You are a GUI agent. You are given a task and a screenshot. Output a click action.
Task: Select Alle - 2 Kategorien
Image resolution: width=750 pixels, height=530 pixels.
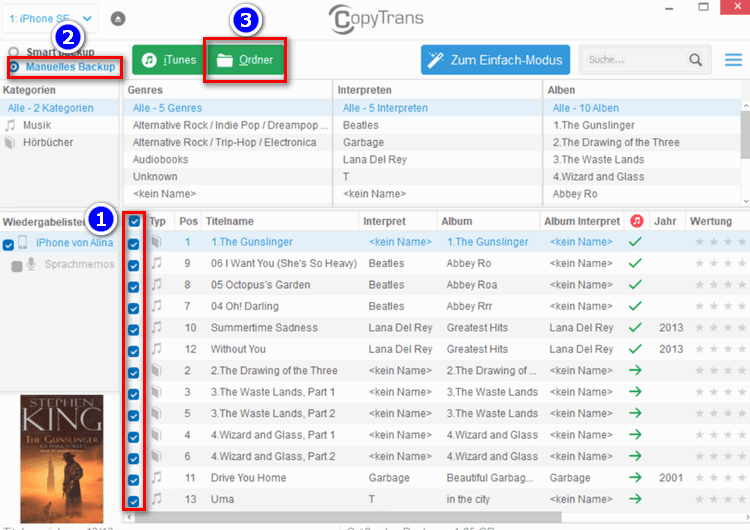(x=59, y=108)
